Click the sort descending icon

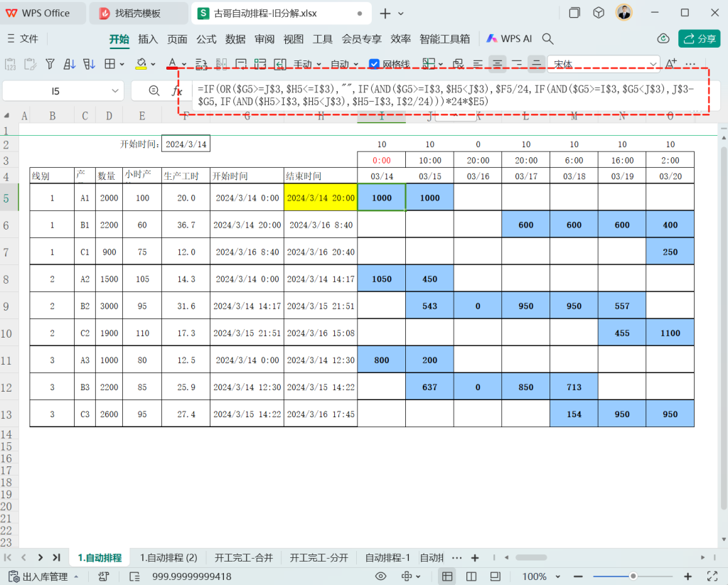(89, 63)
